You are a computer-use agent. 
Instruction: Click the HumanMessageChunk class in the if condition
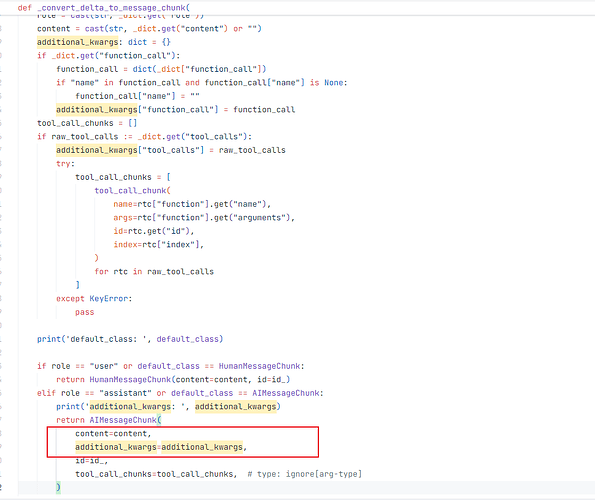(x=259, y=366)
